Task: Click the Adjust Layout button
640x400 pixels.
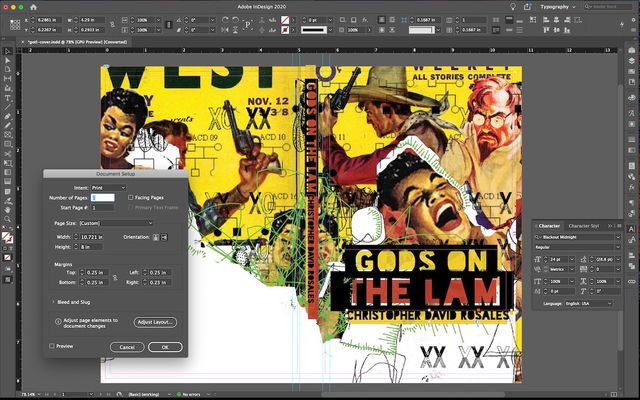Action: [x=155, y=322]
